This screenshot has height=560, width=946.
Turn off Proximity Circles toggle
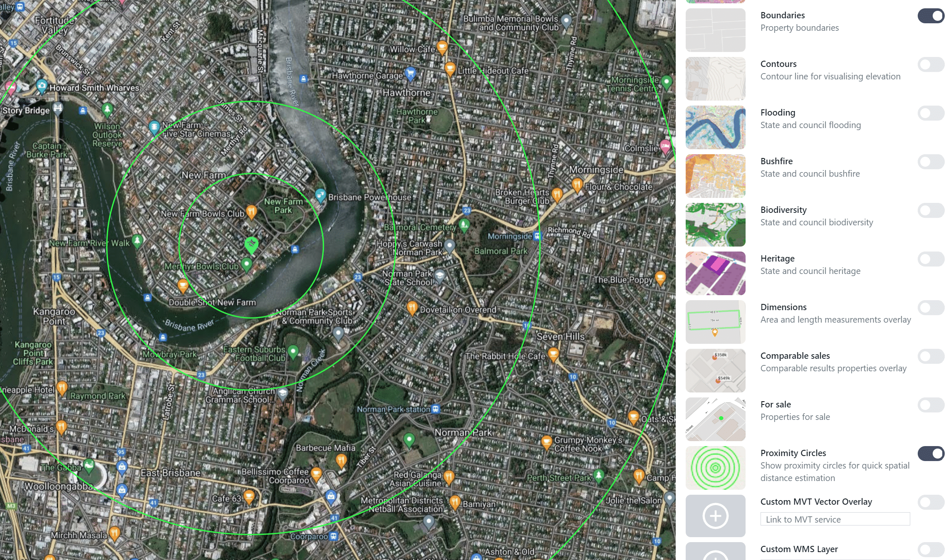click(931, 454)
